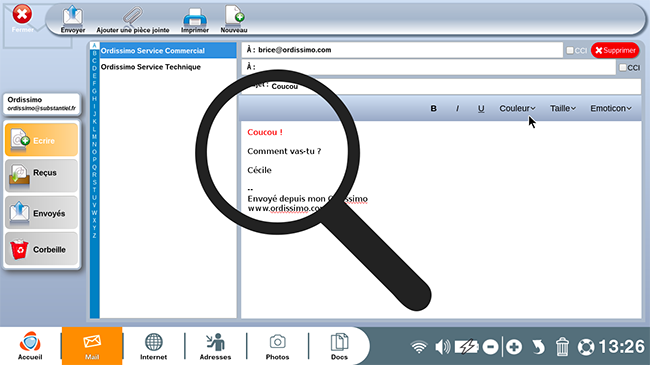This screenshot has height=365, width=650.
Task: Toggle bold formatting button B
Action: tap(433, 108)
